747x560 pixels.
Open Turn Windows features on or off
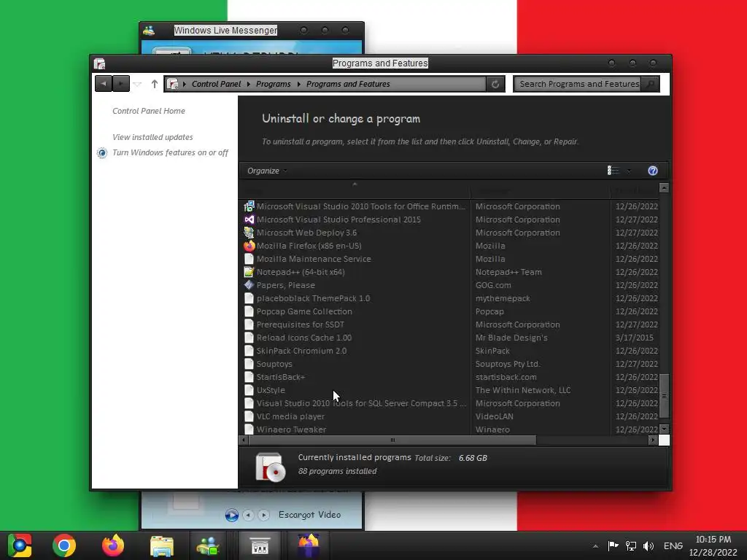coord(170,152)
